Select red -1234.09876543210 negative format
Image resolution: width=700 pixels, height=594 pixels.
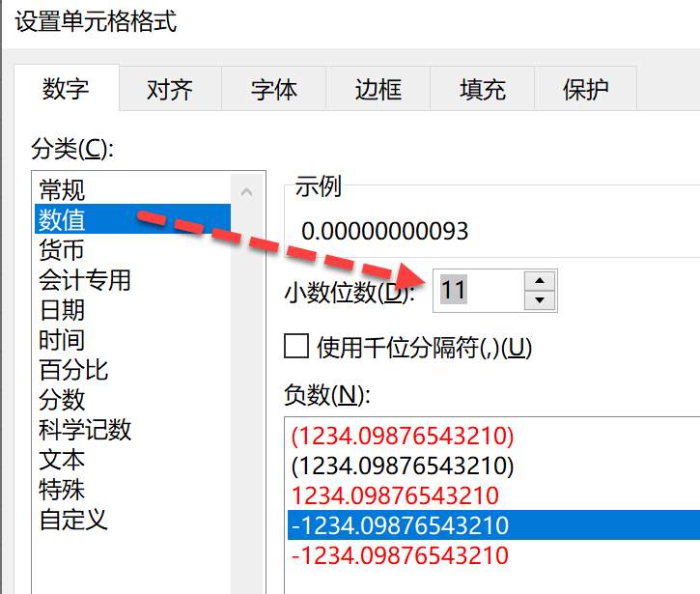tap(493, 555)
